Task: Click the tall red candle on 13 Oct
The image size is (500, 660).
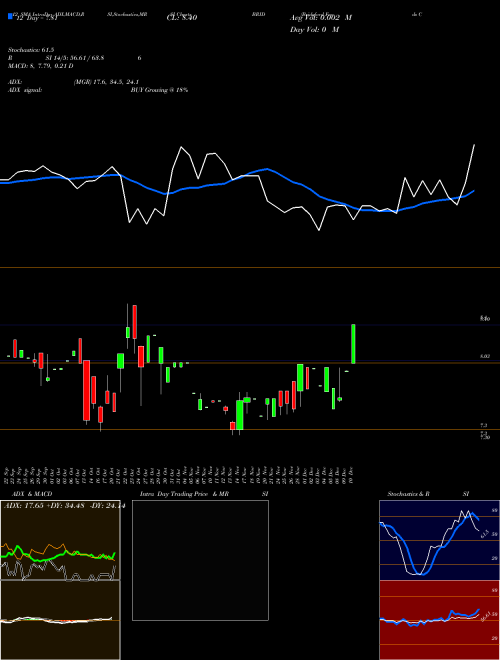Action: pos(86,390)
